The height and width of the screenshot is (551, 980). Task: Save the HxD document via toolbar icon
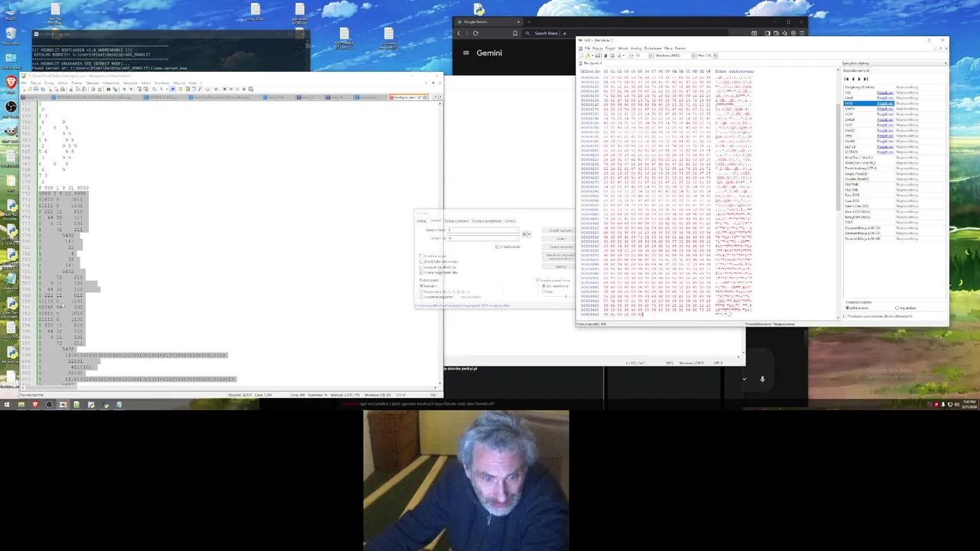click(x=598, y=55)
